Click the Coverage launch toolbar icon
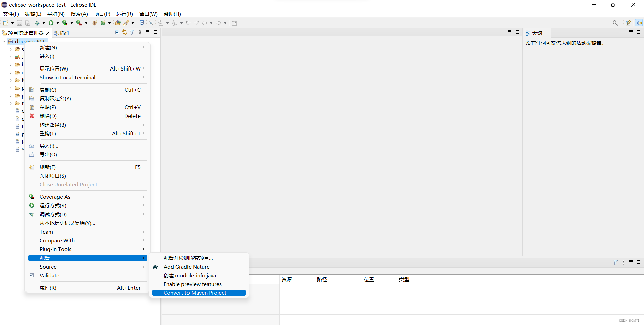The image size is (644, 325). click(65, 22)
